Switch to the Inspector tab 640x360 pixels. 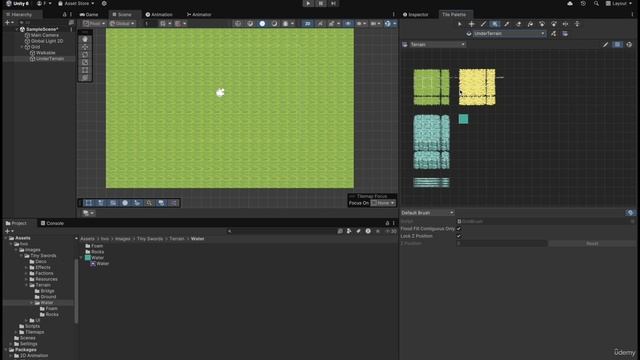click(x=416, y=14)
